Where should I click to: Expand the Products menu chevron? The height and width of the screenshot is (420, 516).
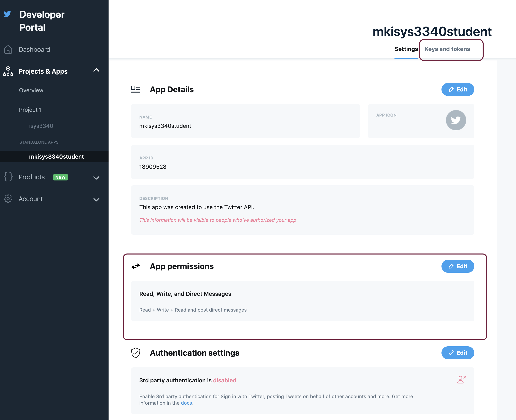96,178
